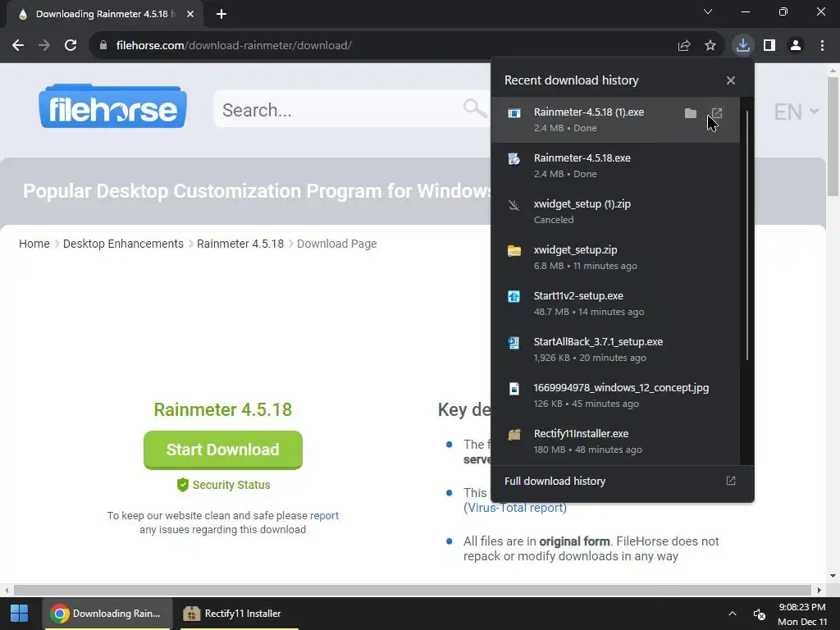Open the Chrome profile menu
This screenshot has height=630, width=840.
click(796, 46)
